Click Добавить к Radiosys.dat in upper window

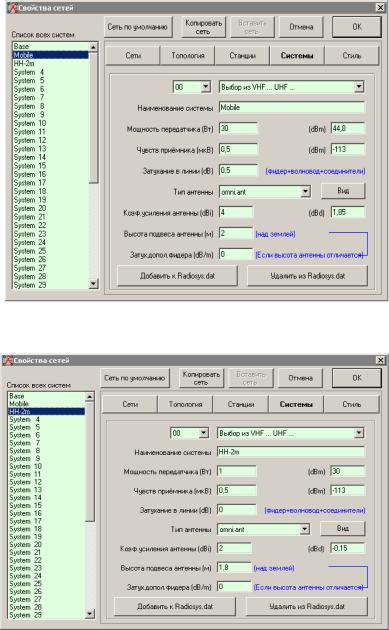click(177, 276)
